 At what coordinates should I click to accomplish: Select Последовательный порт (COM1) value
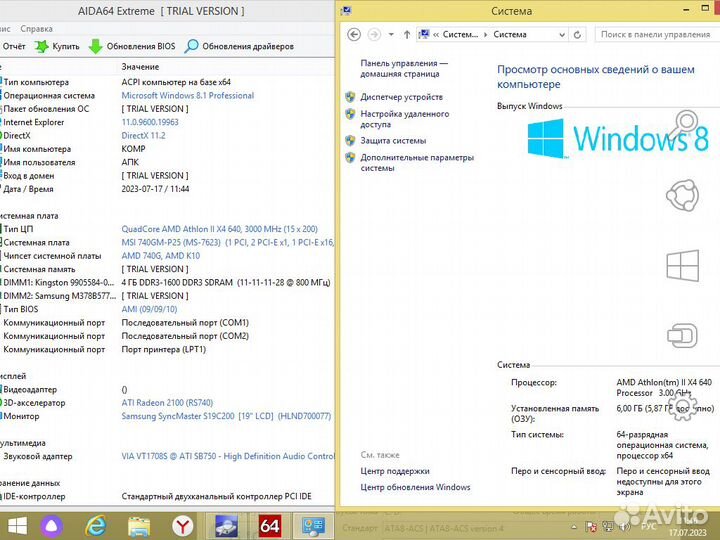click(185, 323)
